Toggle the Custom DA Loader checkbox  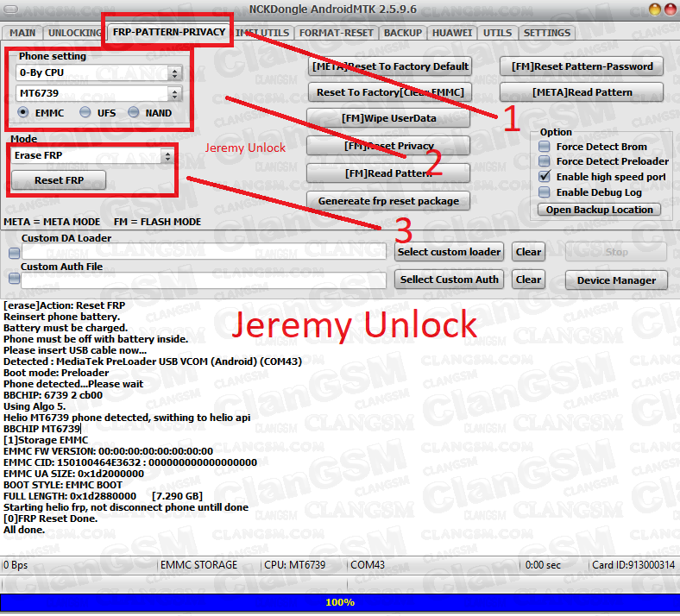[15, 253]
